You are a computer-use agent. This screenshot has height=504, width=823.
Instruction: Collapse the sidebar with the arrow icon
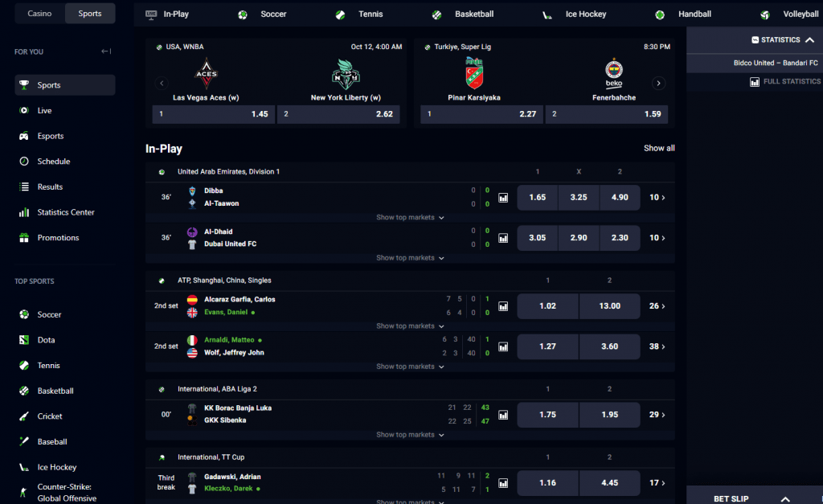pos(106,51)
